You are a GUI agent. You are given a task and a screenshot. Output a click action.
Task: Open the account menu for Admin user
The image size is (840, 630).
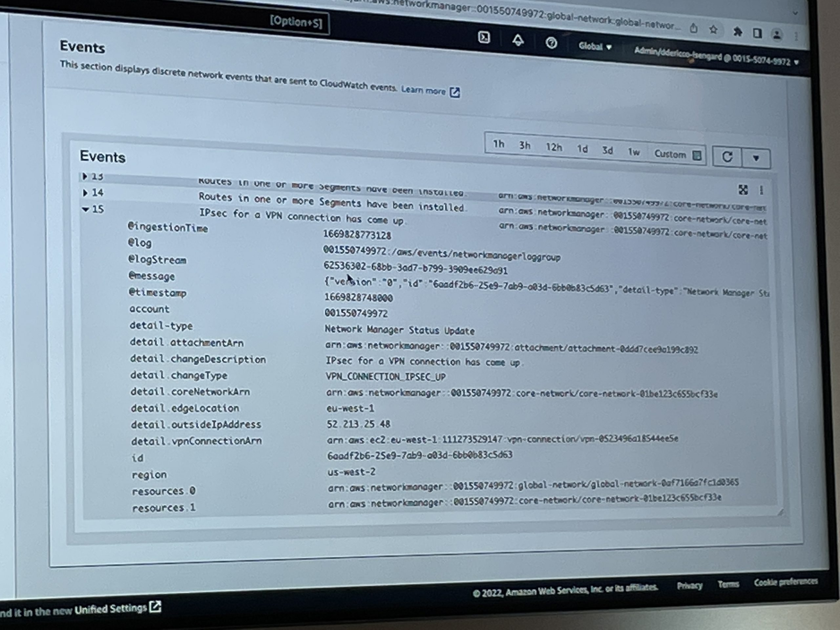point(716,57)
